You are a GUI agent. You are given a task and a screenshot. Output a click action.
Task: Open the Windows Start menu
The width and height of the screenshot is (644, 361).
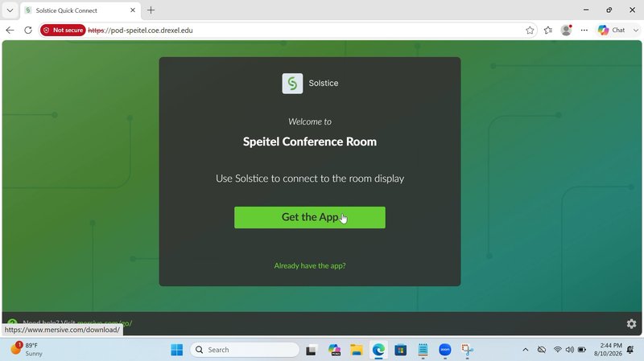point(177,350)
